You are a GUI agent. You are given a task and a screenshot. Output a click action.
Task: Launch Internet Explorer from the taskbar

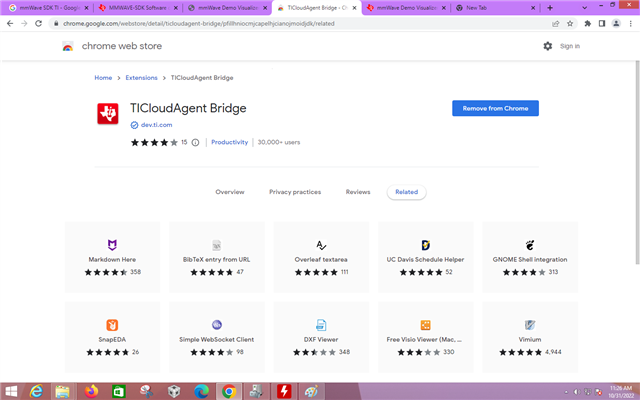pyautogui.click(x=36, y=391)
